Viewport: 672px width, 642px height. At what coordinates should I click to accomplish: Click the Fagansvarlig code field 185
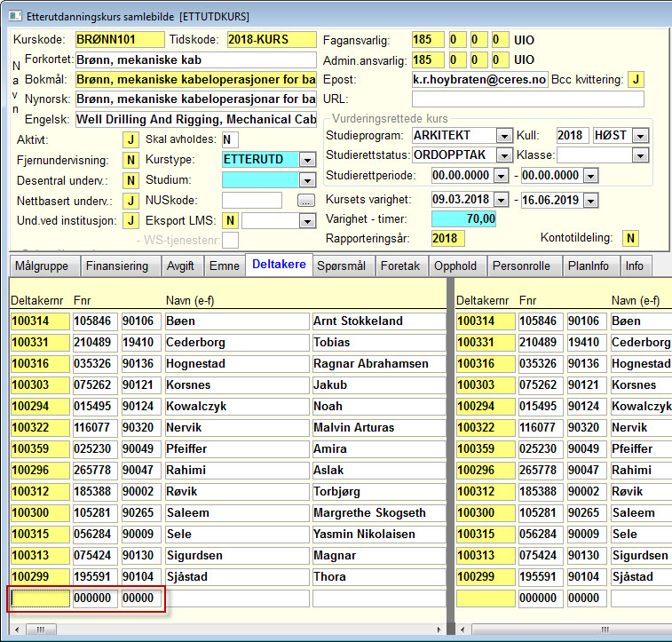428,40
